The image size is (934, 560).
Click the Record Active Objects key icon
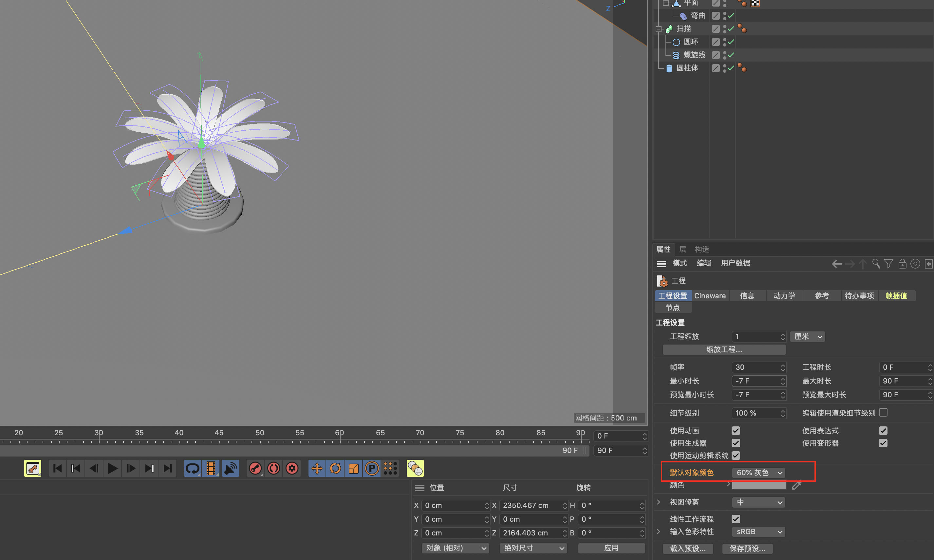click(255, 468)
